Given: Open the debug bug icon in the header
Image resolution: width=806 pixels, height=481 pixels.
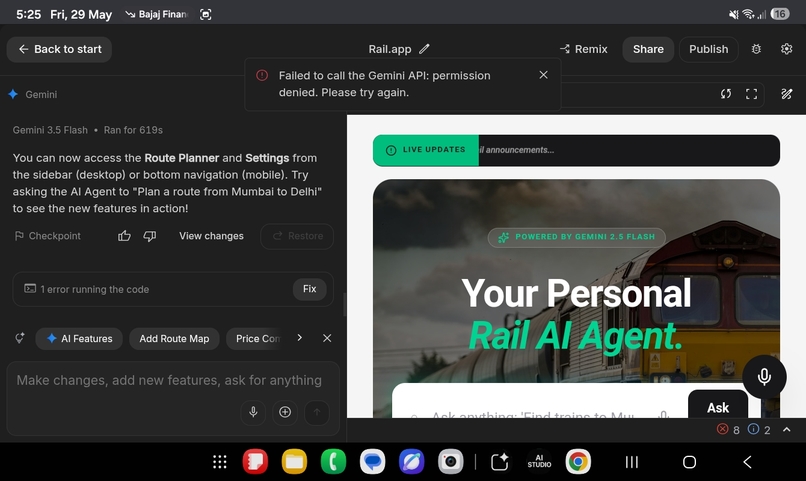Looking at the screenshot, I should [x=756, y=49].
